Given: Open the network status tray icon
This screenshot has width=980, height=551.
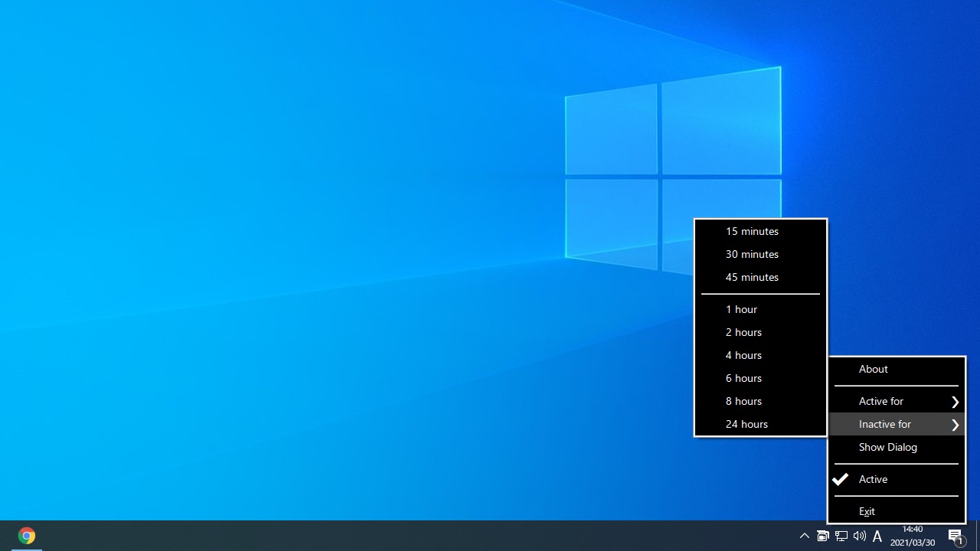Looking at the screenshot, I should tap(841, 536).
